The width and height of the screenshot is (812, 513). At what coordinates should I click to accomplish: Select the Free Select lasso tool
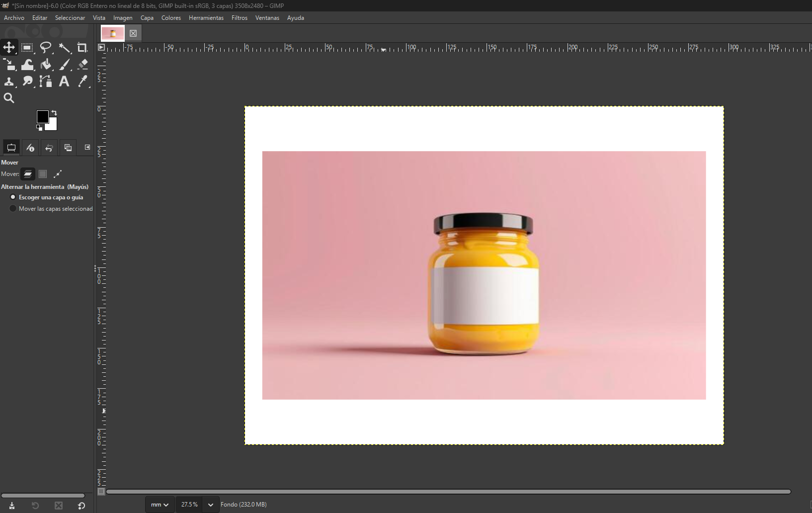[x=46, y=48]
